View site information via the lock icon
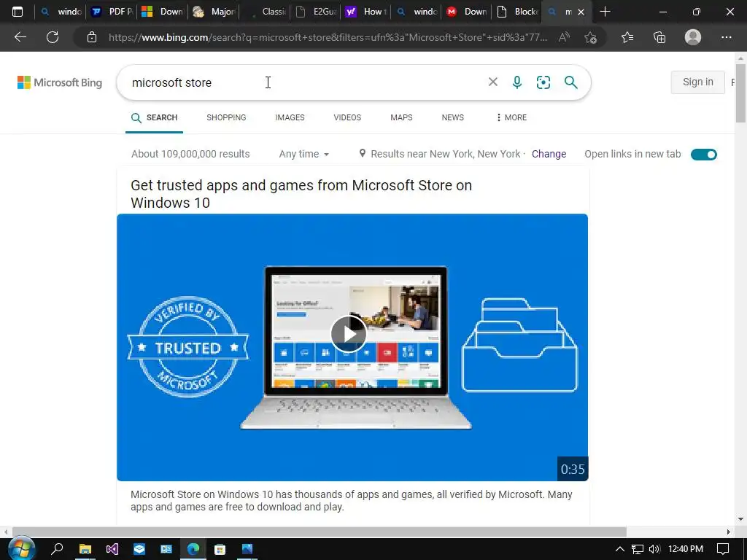 (92, 37)
